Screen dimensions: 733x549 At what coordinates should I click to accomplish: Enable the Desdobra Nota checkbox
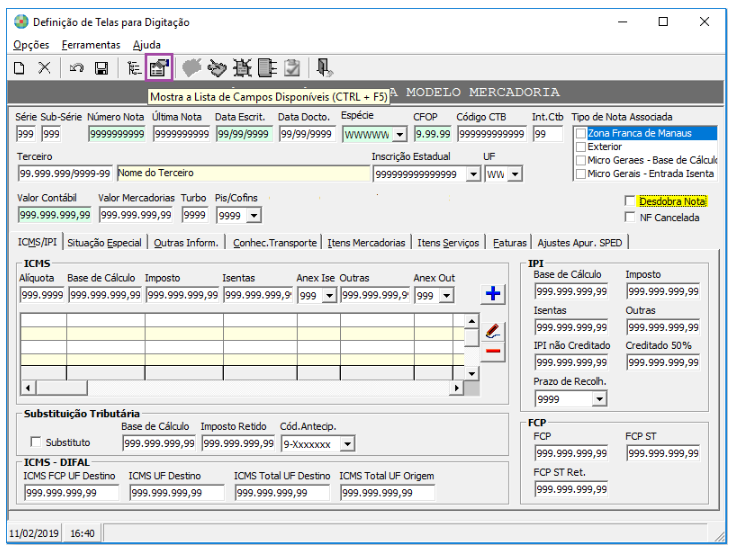point(630,201)
